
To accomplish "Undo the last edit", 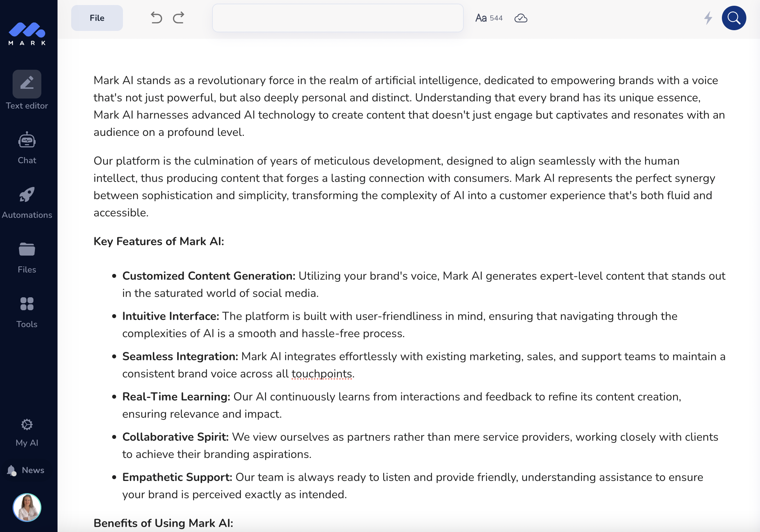I will (156, 18).
